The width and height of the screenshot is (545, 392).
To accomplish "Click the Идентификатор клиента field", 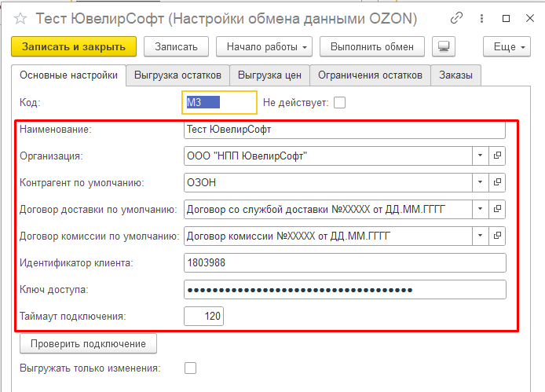I will [x=345, y=262].
